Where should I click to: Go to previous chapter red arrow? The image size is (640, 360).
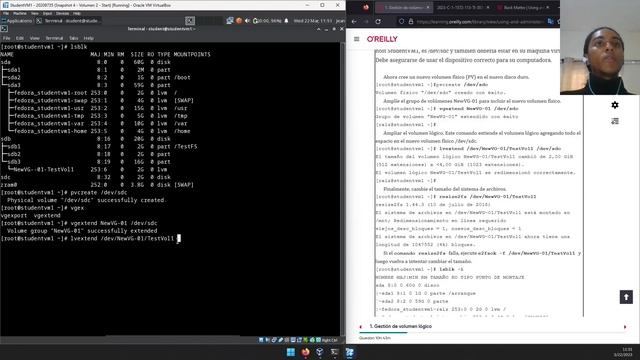coord(360,327)
